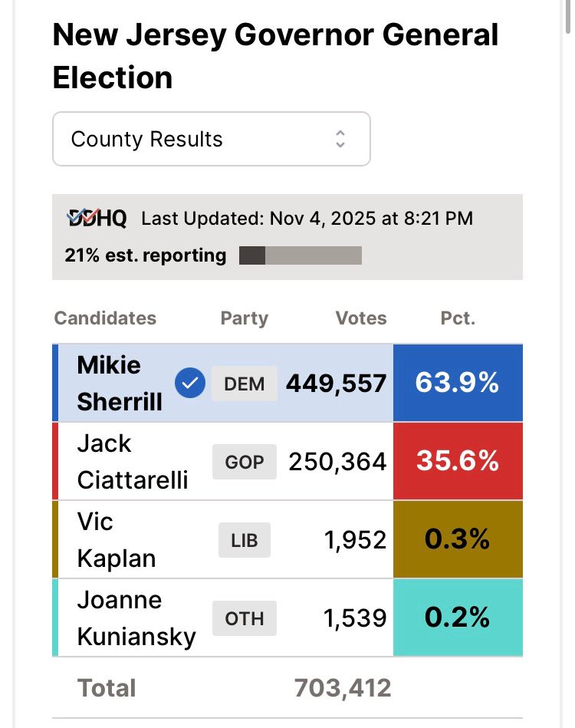Click the DDHQ logo icon
Viewport: 575px width, 728px height.
[x=97, y=219]
